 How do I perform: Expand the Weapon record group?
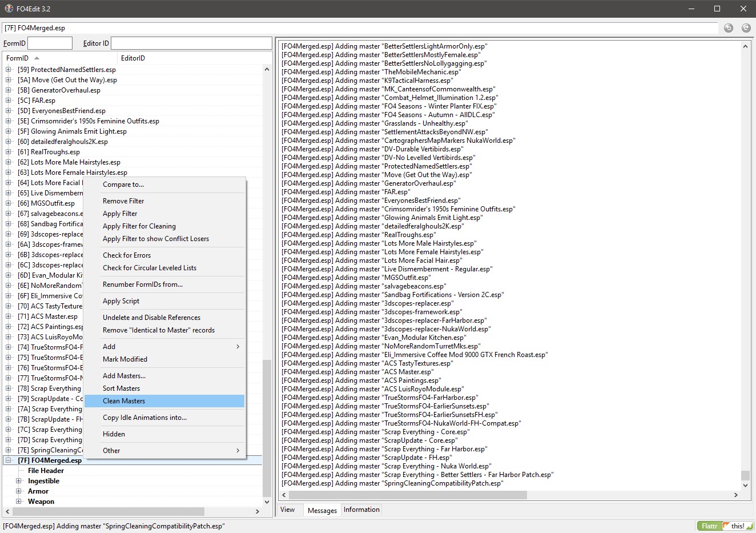tap(19, 502)
